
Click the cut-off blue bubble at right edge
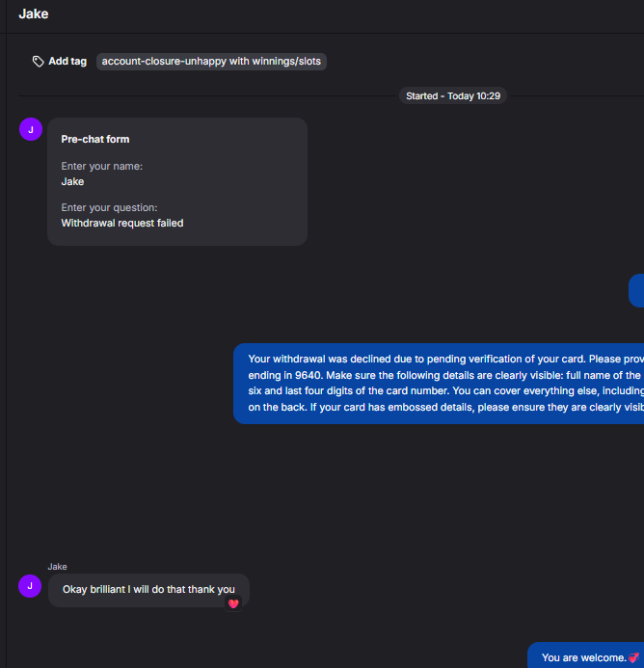tap(636, 290)
